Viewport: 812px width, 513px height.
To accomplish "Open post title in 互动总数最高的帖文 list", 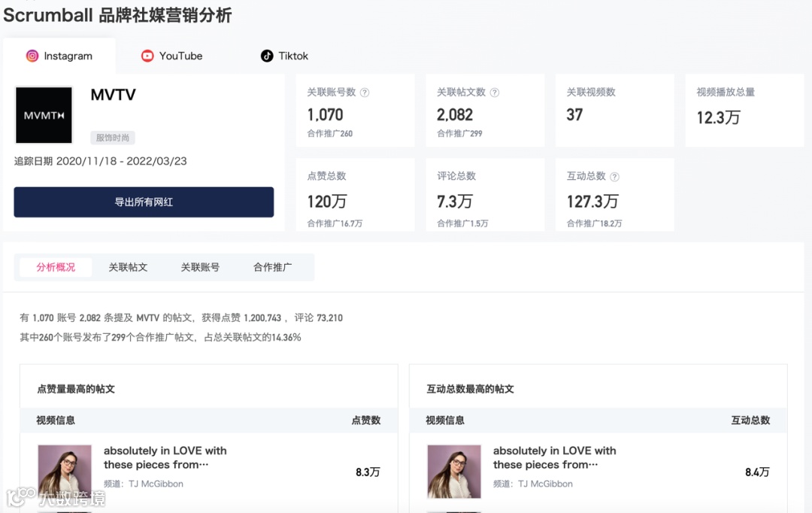I will pos(555,457).
